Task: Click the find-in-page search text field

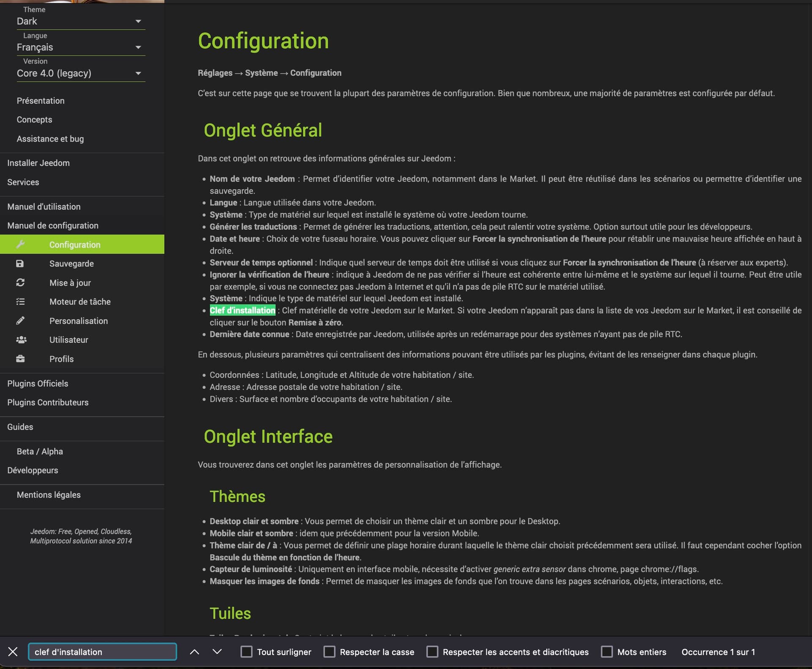Action: 102,652
